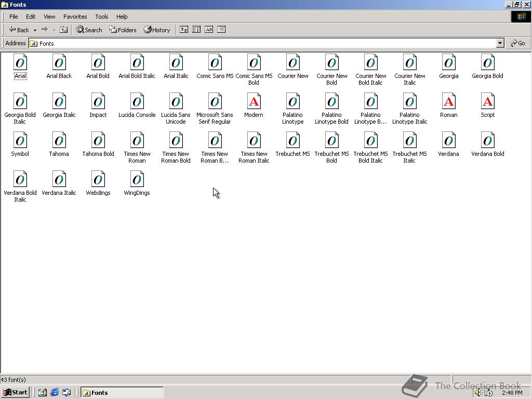Open the Search pane
This screenshot has height=399, width=532.
[89, 30]
